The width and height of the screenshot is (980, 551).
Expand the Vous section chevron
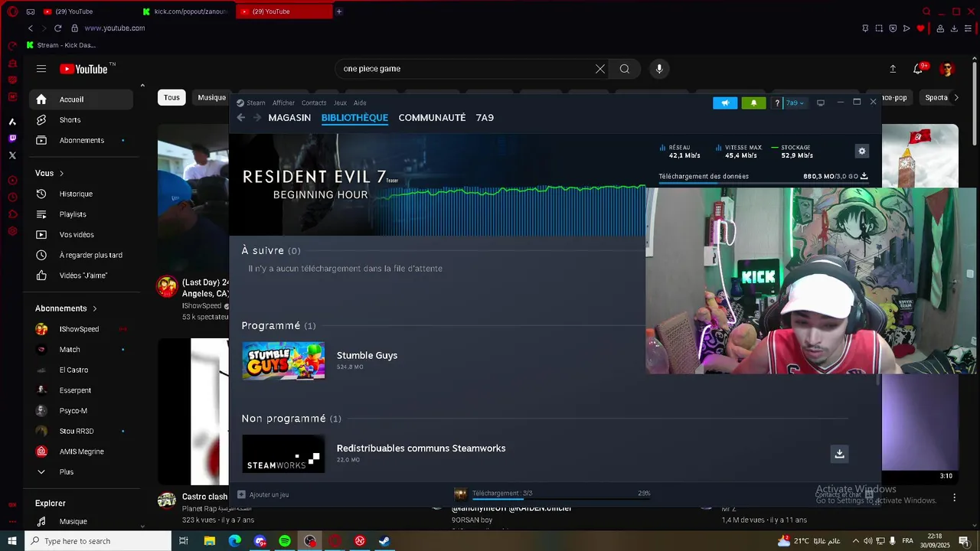(61, 174)
